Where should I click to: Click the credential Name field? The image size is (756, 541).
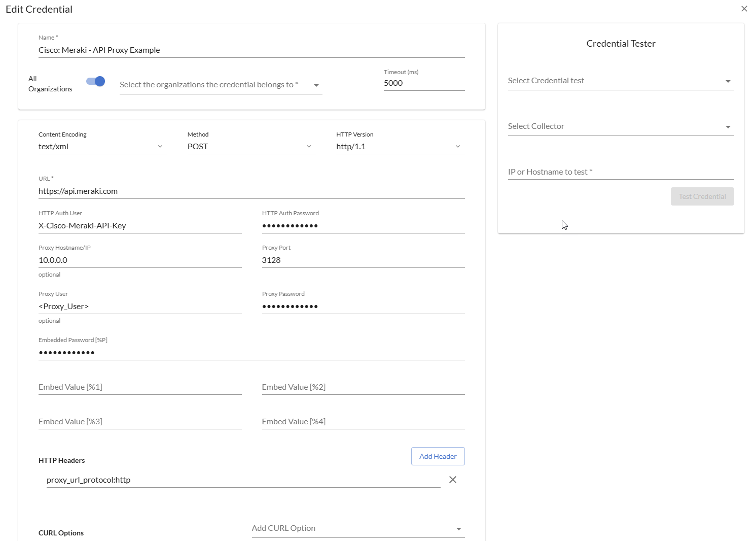tap(251, 50)
